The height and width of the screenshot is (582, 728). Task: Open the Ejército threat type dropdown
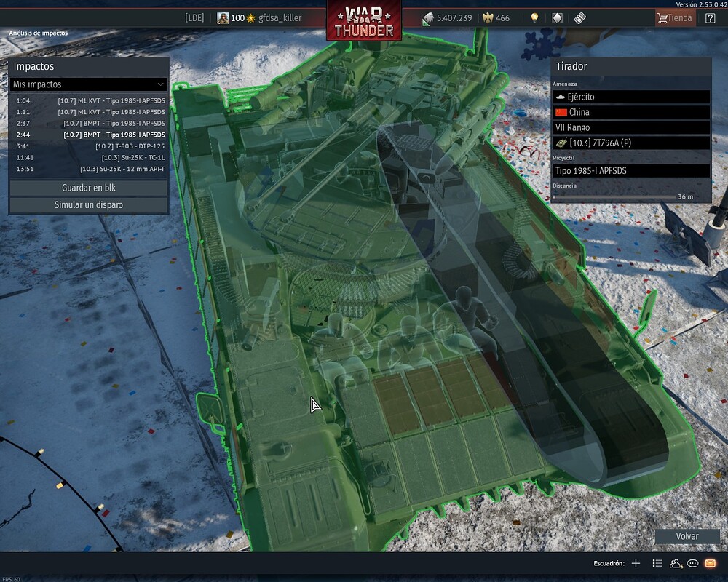630,97
